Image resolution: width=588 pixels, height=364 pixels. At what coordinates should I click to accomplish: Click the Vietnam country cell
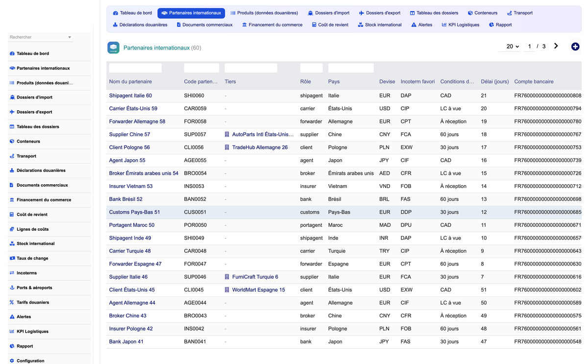pyautogui.click(x=338, y=186)
